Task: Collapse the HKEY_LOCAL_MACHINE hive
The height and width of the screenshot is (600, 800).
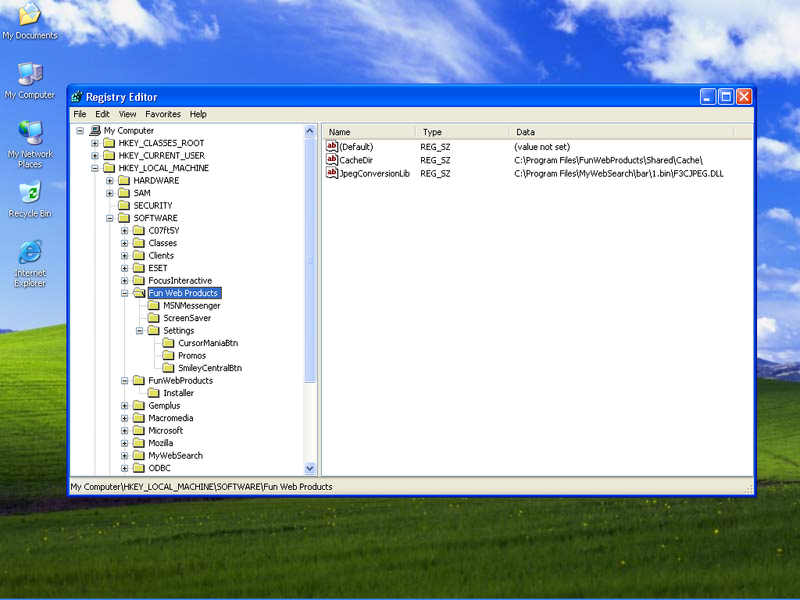Action: coord(95,168)
